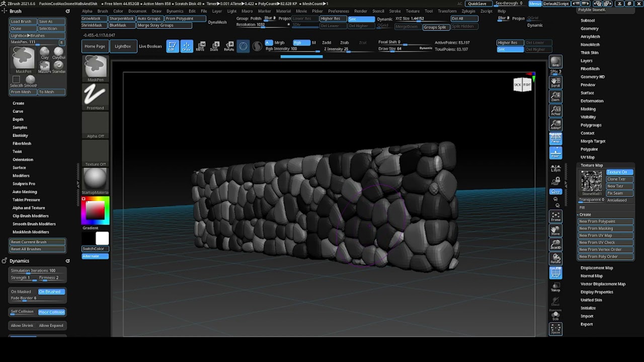Image resolution: width=644 pixels, height=362 pixels.
Task: Open the Stroke menu
Action: click(x=395, y=11)
